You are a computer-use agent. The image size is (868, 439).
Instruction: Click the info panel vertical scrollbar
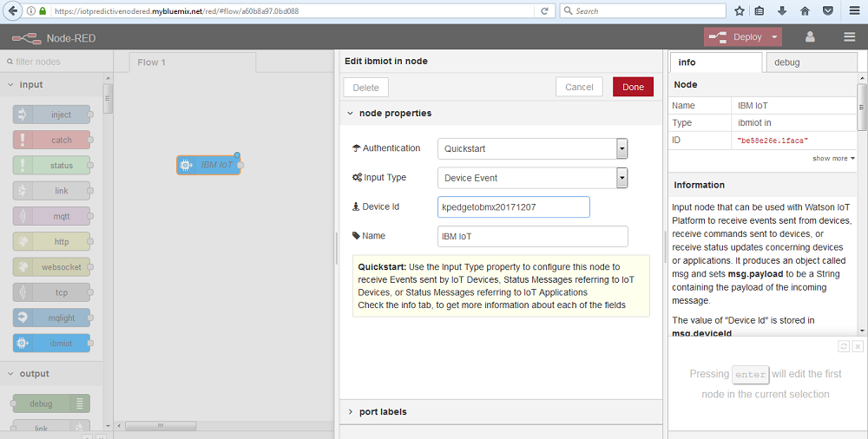coord(862,108)
